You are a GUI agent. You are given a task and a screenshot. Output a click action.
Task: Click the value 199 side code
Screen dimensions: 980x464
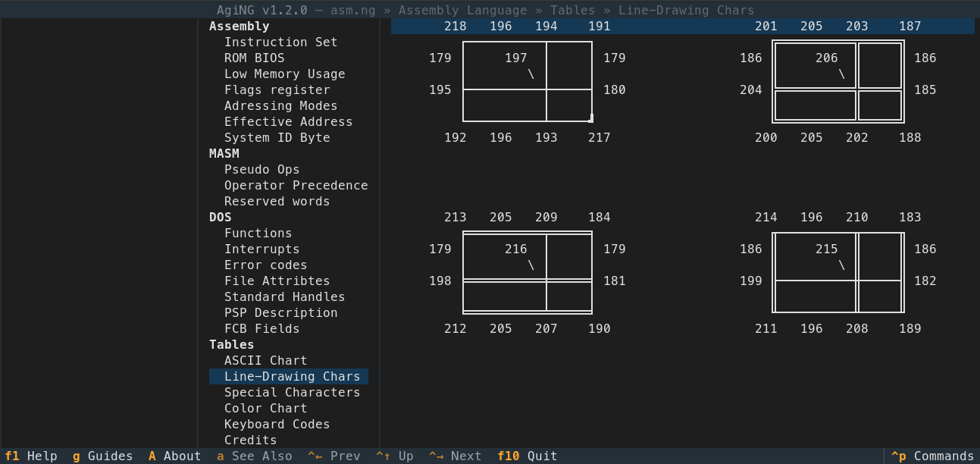point(751,281)
